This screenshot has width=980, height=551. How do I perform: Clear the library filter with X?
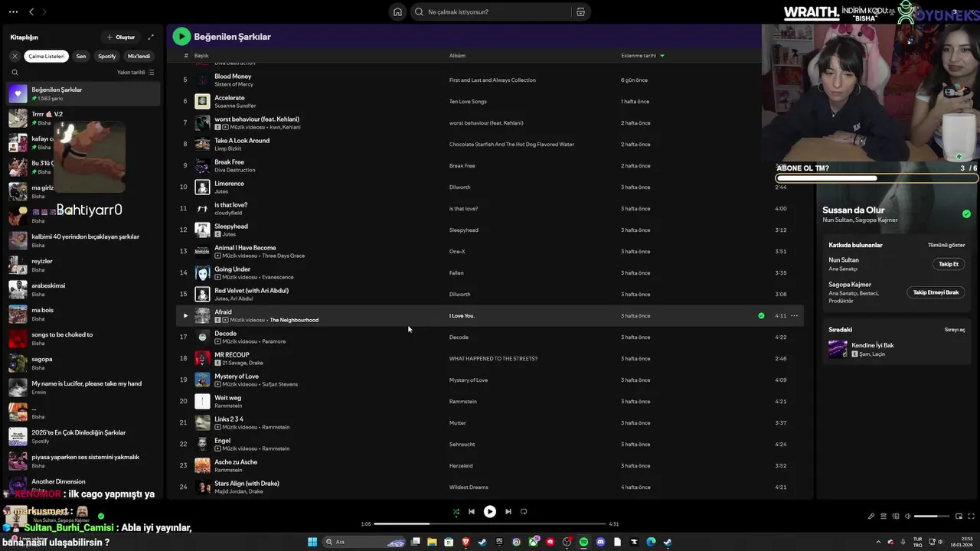(15, 56)
